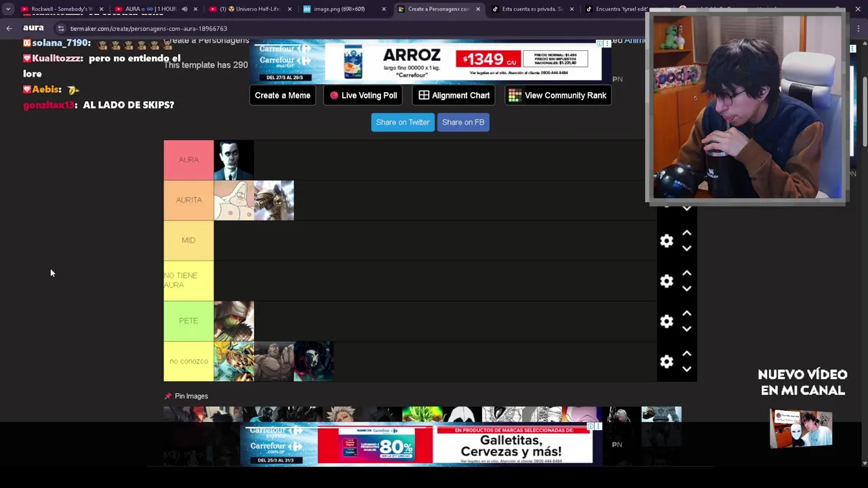Click the Pin Images label
Image resolution: width=868 pixels, height=488 pixels.
191,396
